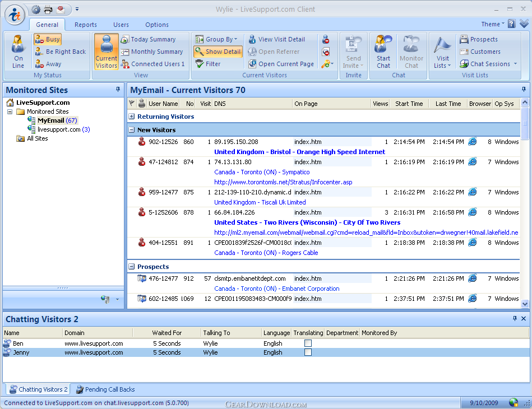Click the red no-entry ban icon

326,52
